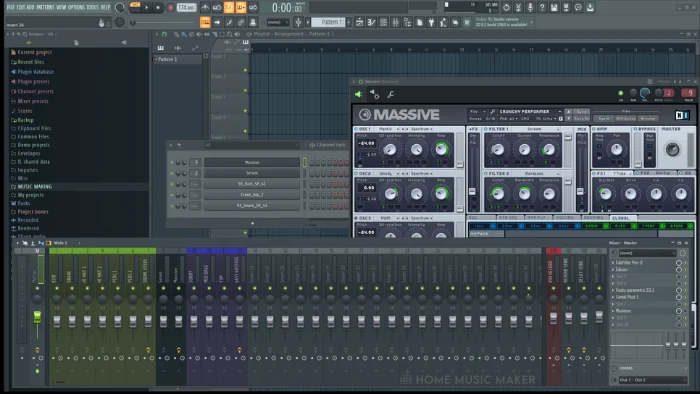Mute the Massive channel in Channel rack
700x394 pixels.
click(x=172, y=162)
